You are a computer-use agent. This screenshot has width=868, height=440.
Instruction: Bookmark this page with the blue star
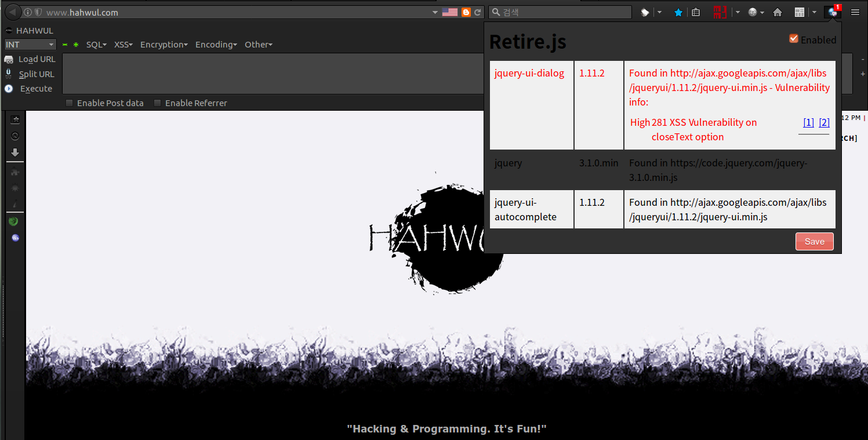[678, 12]
